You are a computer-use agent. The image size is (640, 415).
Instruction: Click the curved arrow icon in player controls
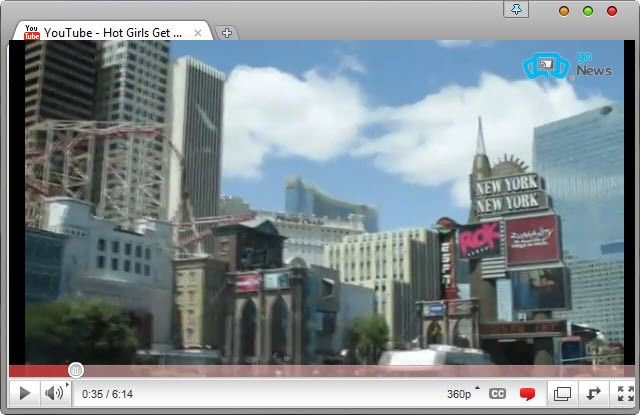(594, 394)
